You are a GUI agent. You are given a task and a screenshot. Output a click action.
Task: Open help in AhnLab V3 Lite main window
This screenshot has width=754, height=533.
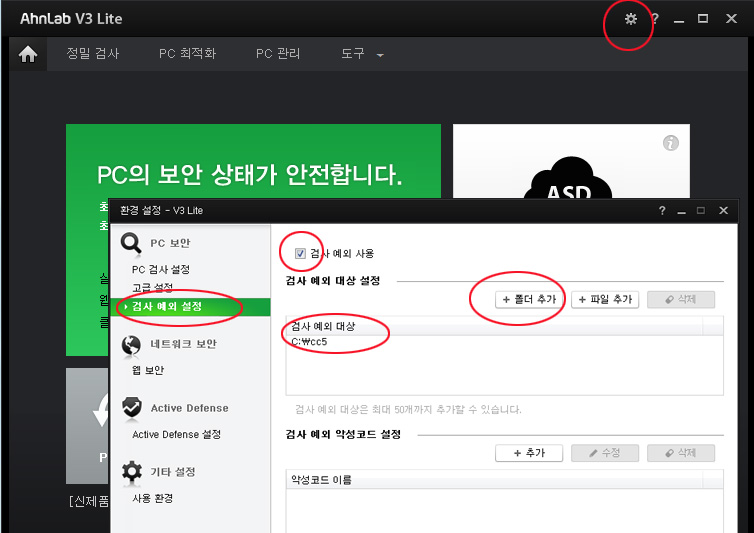(x=655, y=19)
